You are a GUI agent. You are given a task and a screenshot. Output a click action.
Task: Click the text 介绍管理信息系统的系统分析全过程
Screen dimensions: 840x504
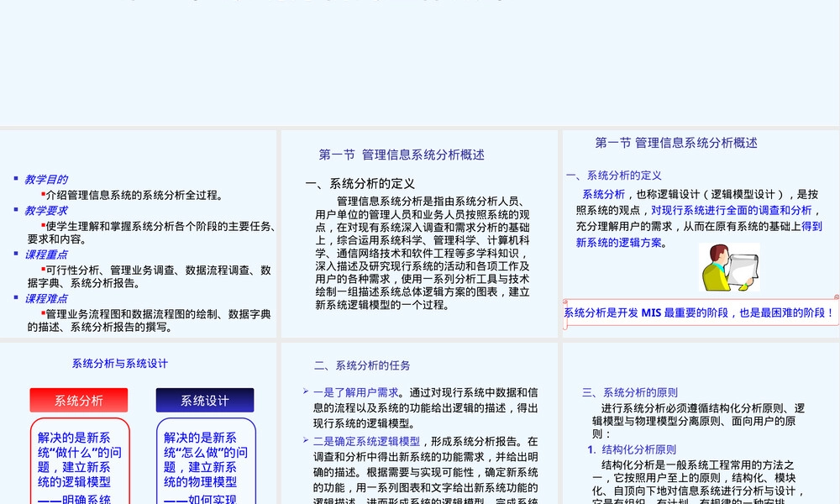click(x=134, y=195)
